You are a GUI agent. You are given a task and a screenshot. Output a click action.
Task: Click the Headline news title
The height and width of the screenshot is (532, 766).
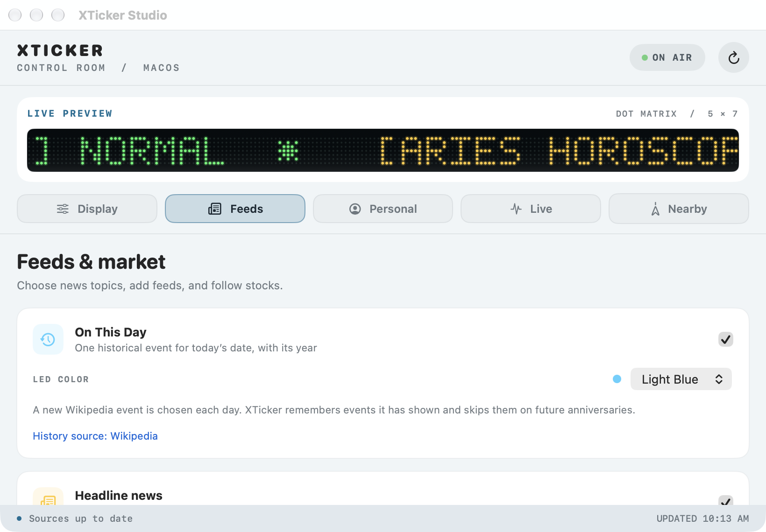click(119, 496)
